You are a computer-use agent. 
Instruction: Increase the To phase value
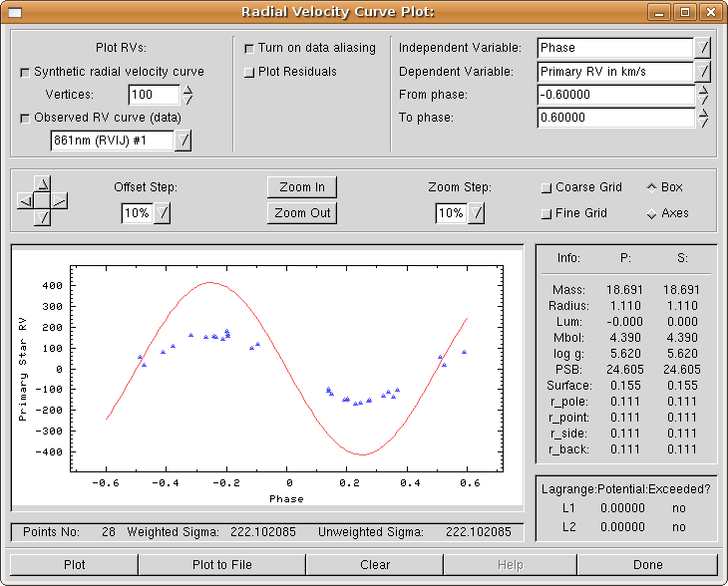(x=703, y=113)
